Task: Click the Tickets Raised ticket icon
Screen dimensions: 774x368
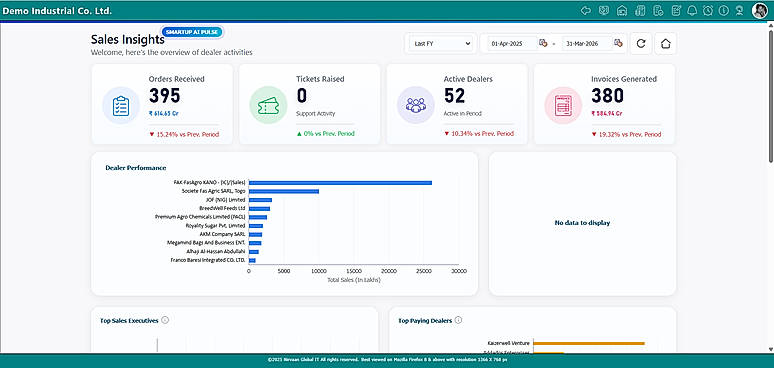Action: [x=268, y=105]
